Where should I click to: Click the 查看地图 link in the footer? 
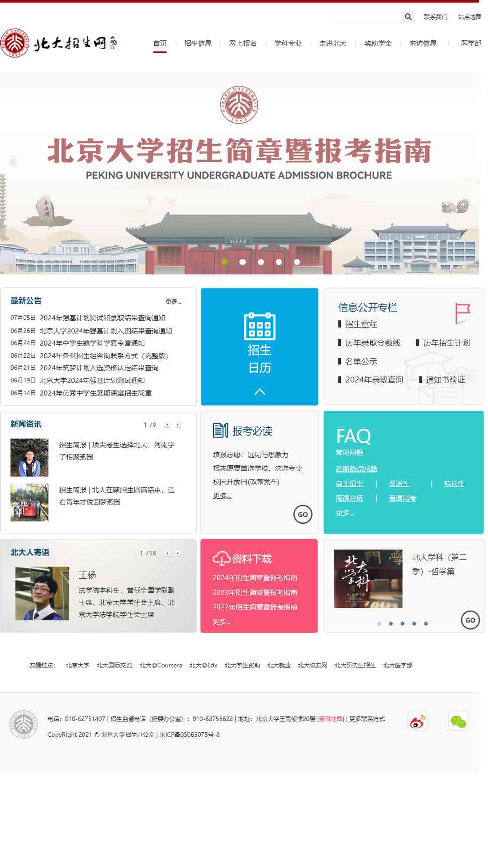pos(330,719)
